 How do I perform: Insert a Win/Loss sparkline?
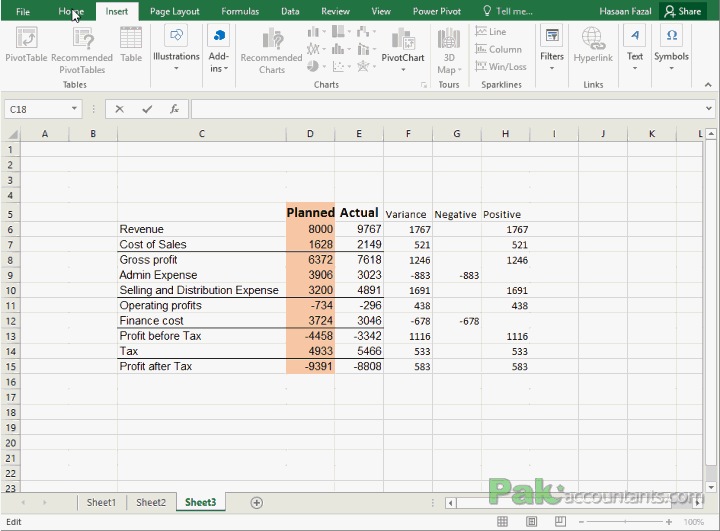(501, 67)
